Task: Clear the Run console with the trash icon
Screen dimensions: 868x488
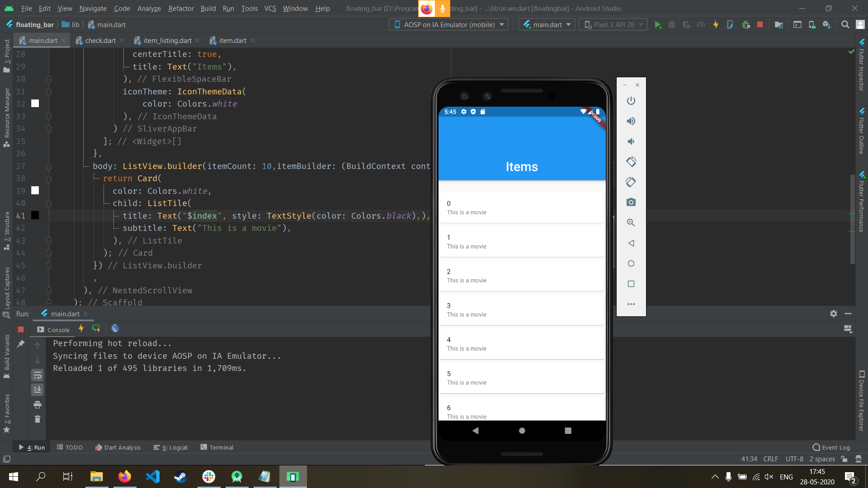Action: point(38,419)
